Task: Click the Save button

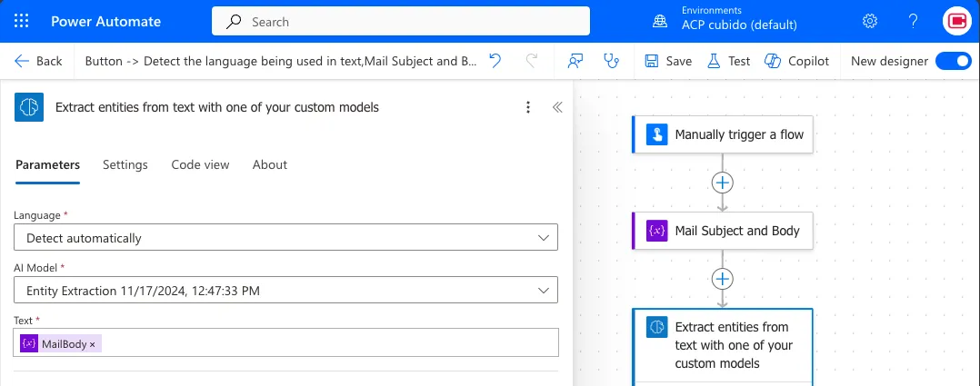Action: coord(668,61)
